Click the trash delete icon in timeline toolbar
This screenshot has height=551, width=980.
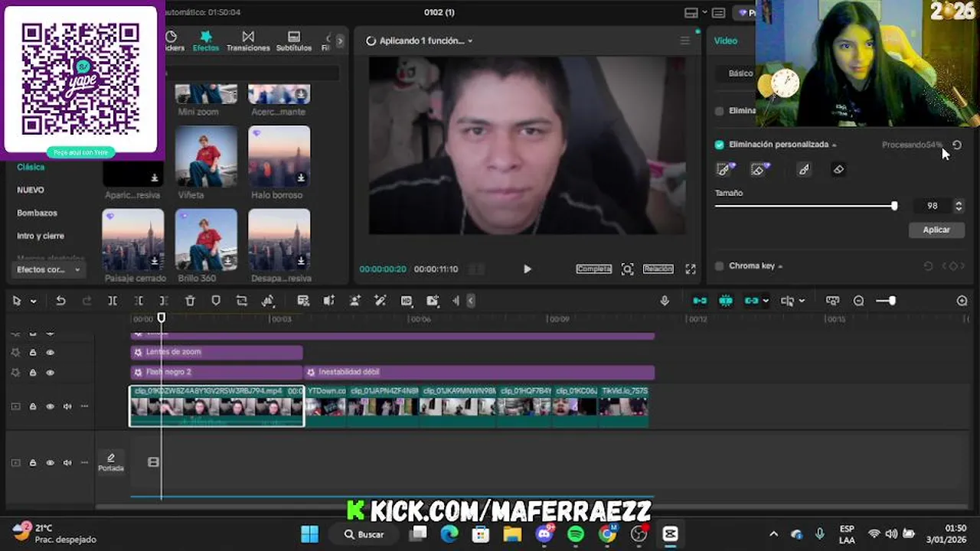[190, 301]
